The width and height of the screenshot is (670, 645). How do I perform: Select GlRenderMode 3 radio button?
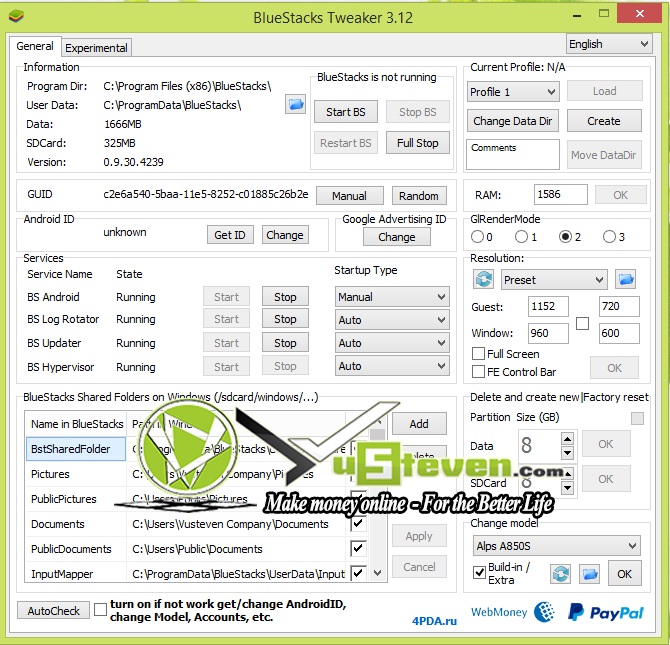click(609, 236)
